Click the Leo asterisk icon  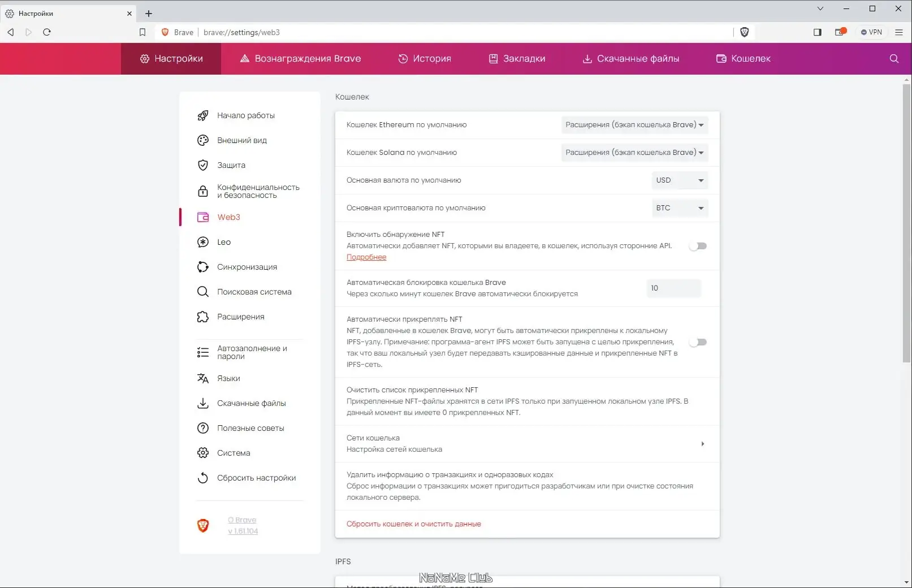click(x=203, y=242)
